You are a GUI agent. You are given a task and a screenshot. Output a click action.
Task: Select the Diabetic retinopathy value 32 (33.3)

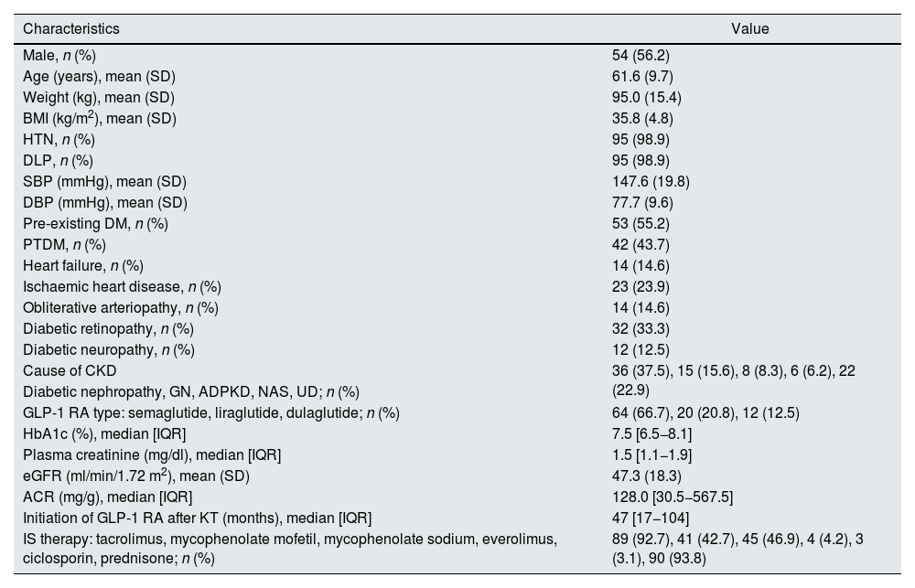pos(640,328)
